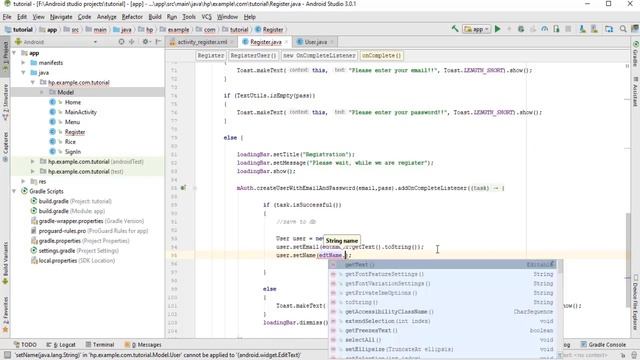640x360 pixels.
Task: Click the gutter override marker beside createUserWithEmailAndPassword
Action: [x=183, y=188]
